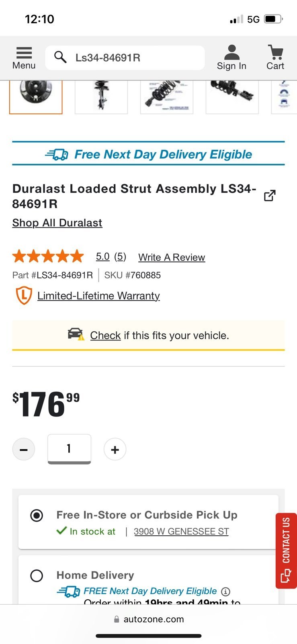Click the info icon next to Delivery Eligible

tap(226, 591)
